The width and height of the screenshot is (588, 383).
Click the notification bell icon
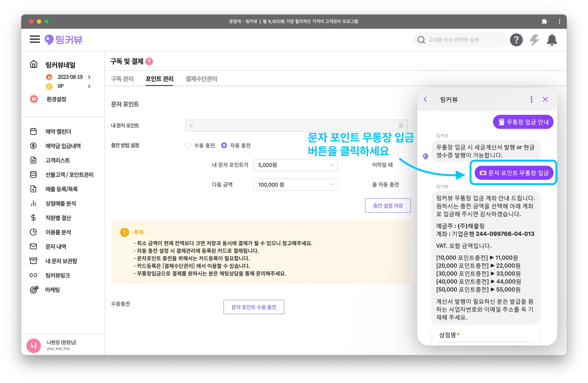552,40
